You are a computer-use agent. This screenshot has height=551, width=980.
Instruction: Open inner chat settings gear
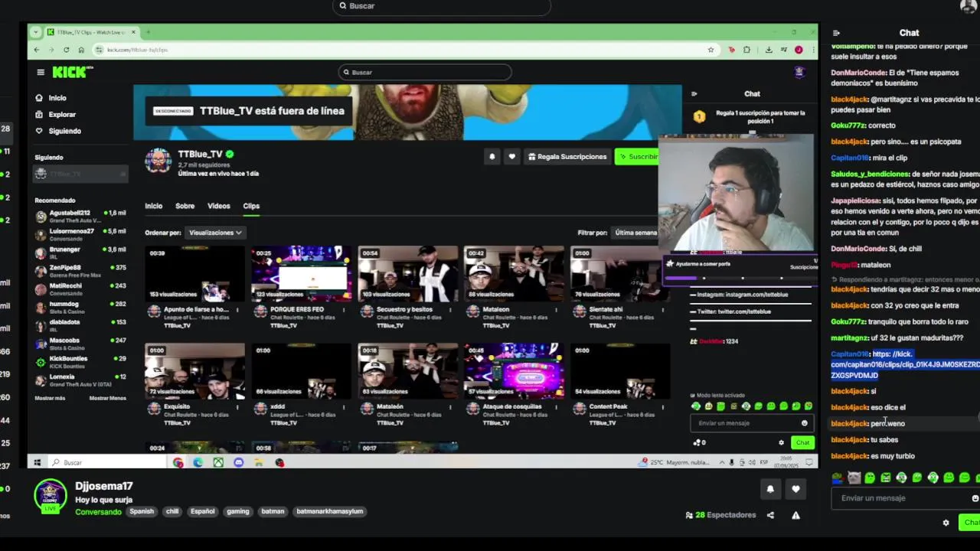(x=781, y=442)
